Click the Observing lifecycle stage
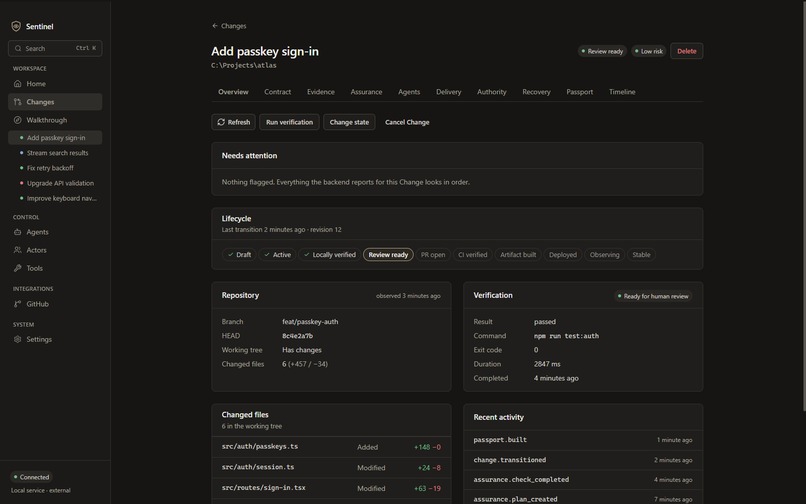This screenshot has width=806, height=504. click(604, 255)
